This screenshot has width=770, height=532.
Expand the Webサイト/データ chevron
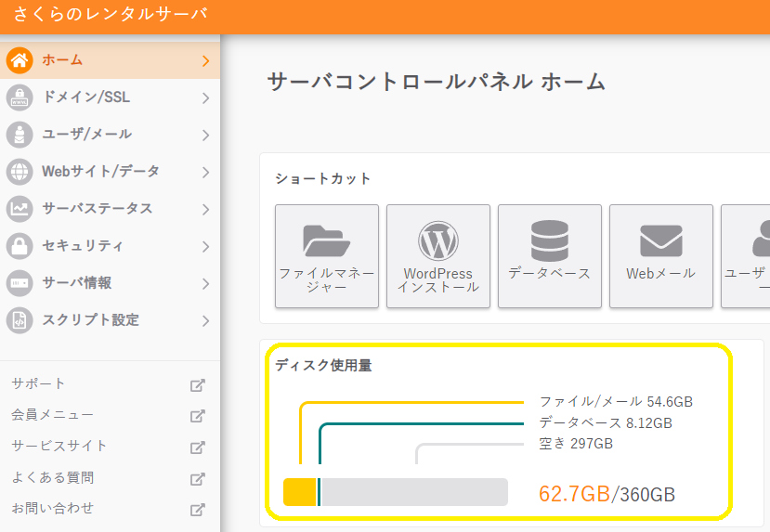pyautogui.click(x=206, y=173)
